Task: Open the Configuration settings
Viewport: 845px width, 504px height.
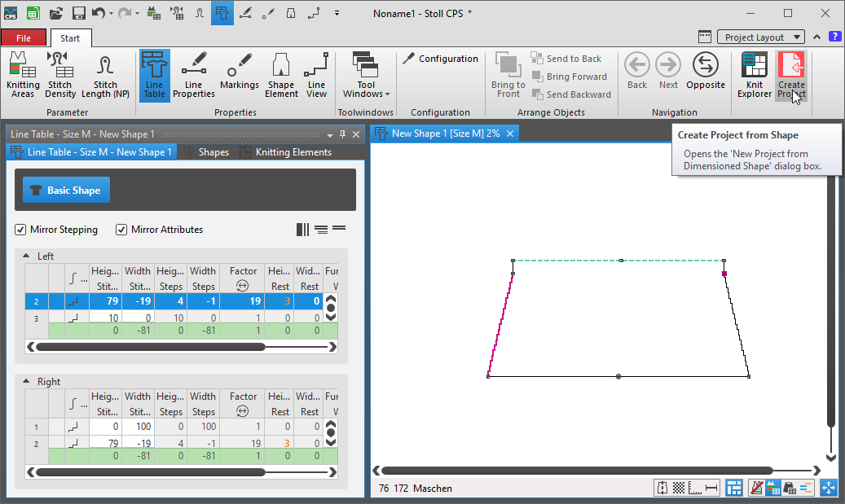Action: 440,59
